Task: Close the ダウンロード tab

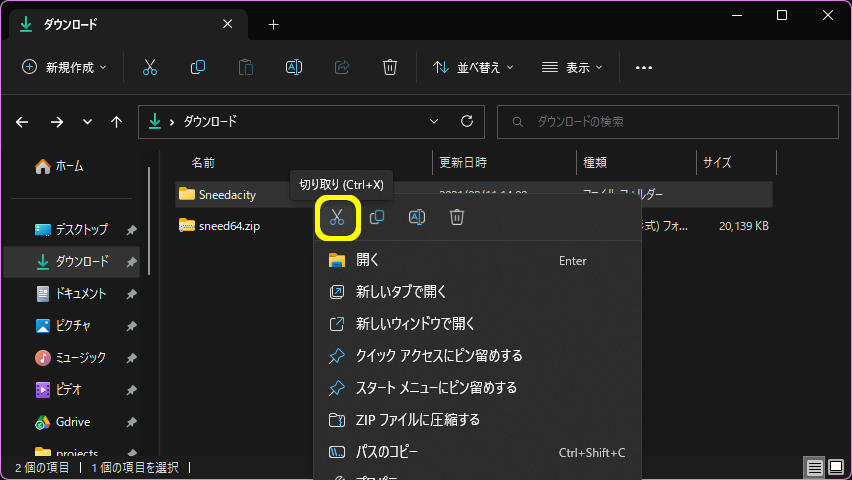Action: 228,24
